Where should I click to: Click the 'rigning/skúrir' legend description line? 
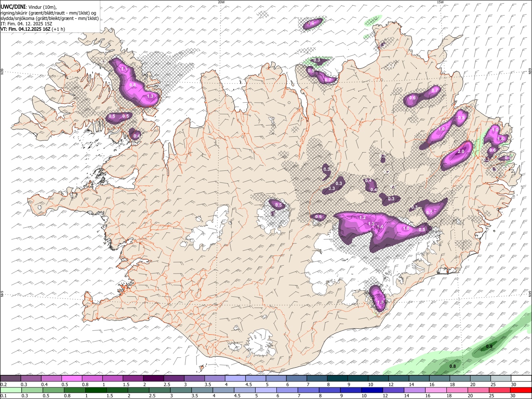[x=48, y=13]
